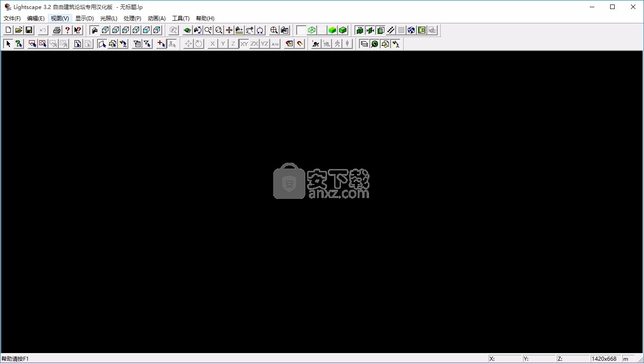
Task: Open the 工具(T) menu
Action: pyautogui.click(x=181, y=19)
